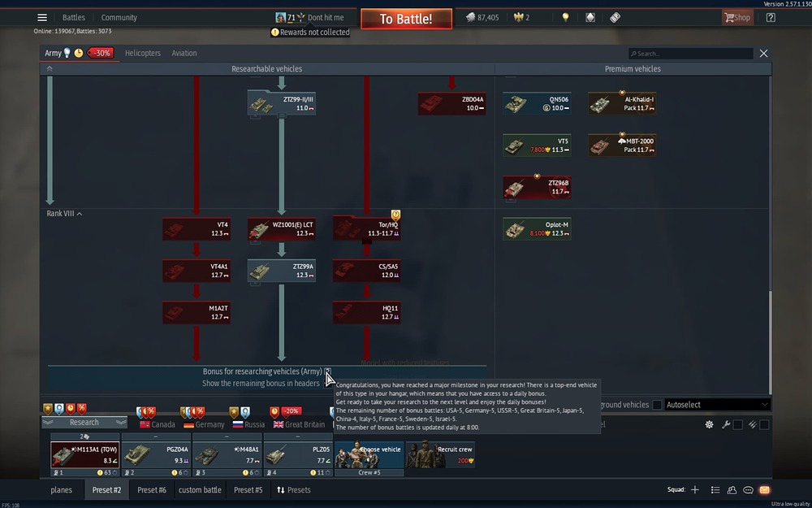The image size is (812, 508).
Task: Select the premium VT5 vehicle card
Action: (537, 145)
